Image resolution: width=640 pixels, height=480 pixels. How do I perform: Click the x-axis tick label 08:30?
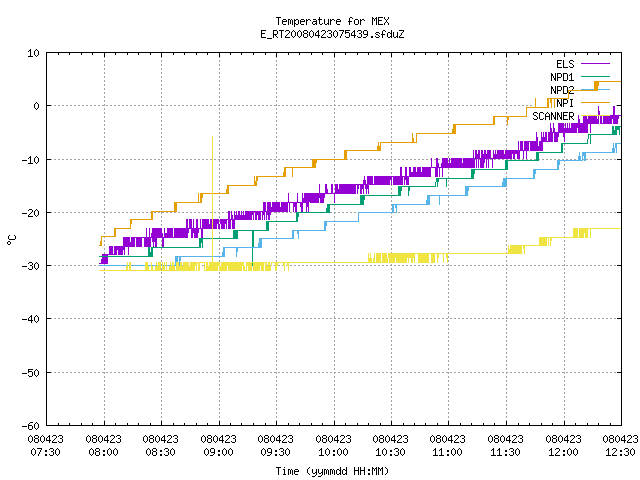(160, 452)
